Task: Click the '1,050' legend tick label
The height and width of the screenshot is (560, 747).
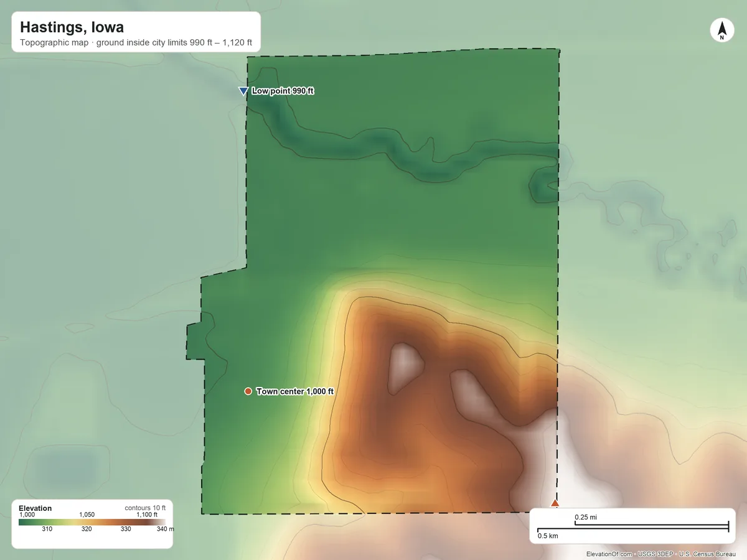Action: 87,515
